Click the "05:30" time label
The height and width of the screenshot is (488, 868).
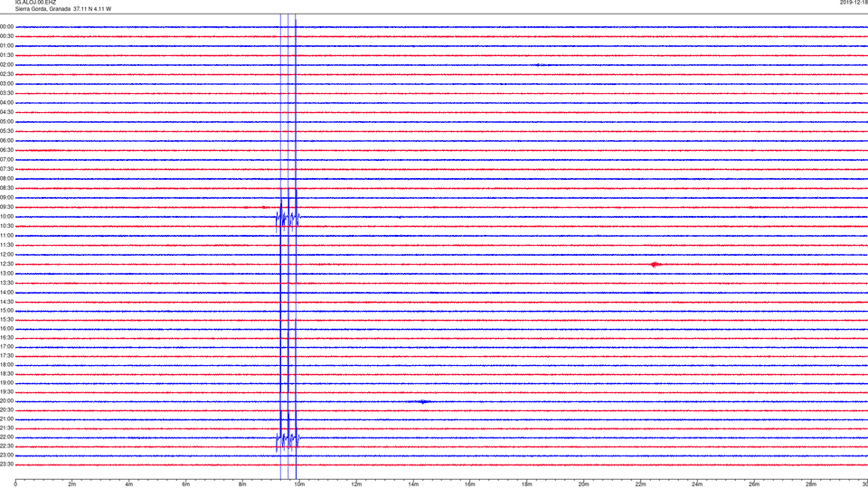point(6,131)
